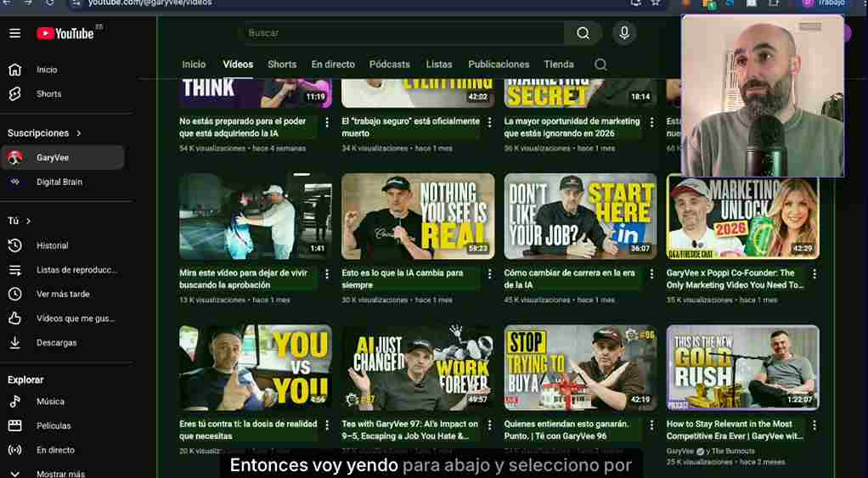The width and height of the screenshot is (868, 478).
Task: Play the 'Stop Trying To Buy A' house thumbnail
Action: (580, 368)
